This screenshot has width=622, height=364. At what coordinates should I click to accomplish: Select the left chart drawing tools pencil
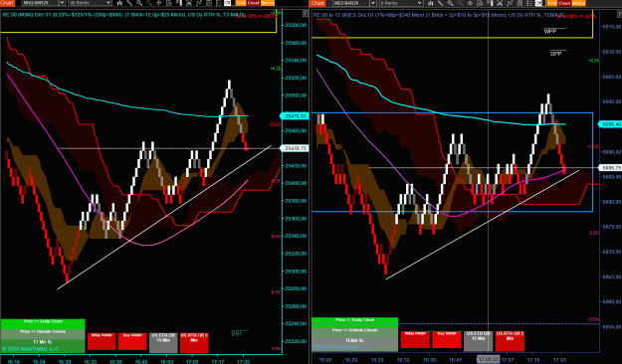pyautogui.click(x=129, y=3)
